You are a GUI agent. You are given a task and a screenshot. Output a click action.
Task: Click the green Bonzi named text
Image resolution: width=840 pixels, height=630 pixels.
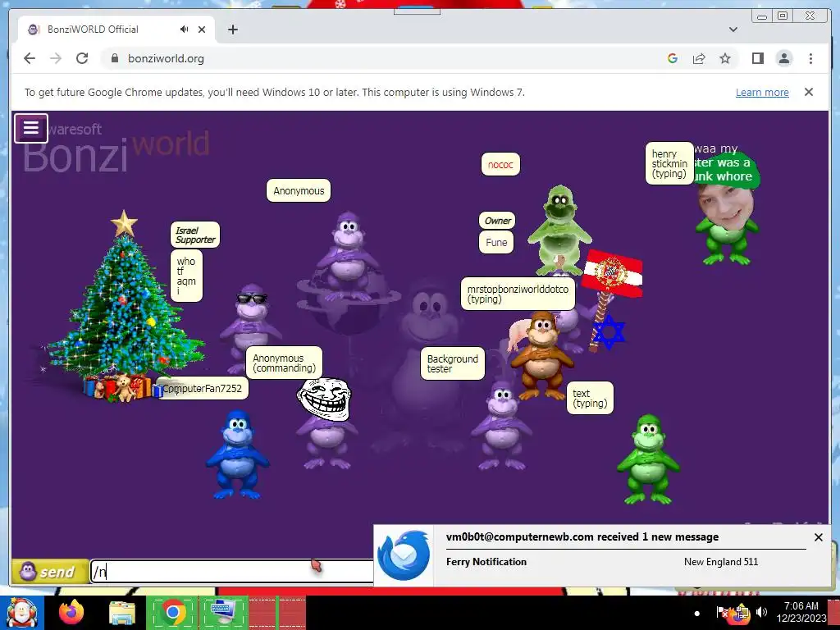(x=648, y=459)
